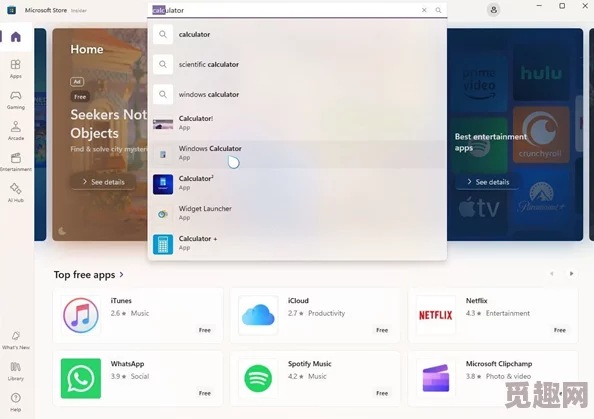Click the Calculator² app icon
594x419 pixels.
point(163,184)
